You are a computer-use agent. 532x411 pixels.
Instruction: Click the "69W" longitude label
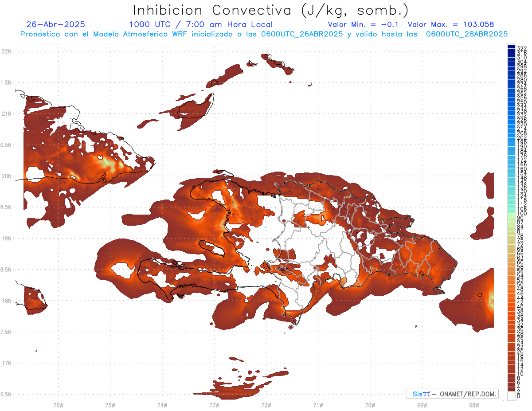click(x=422, y=405)
